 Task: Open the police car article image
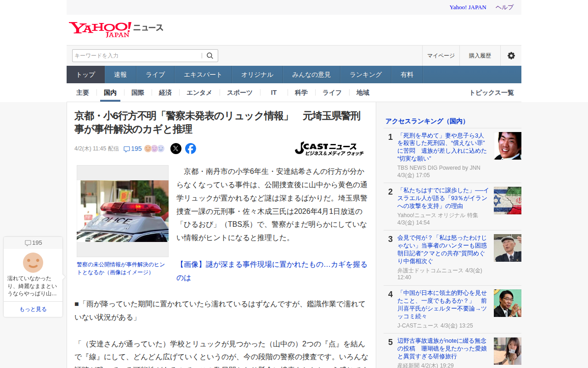point(123,211)
